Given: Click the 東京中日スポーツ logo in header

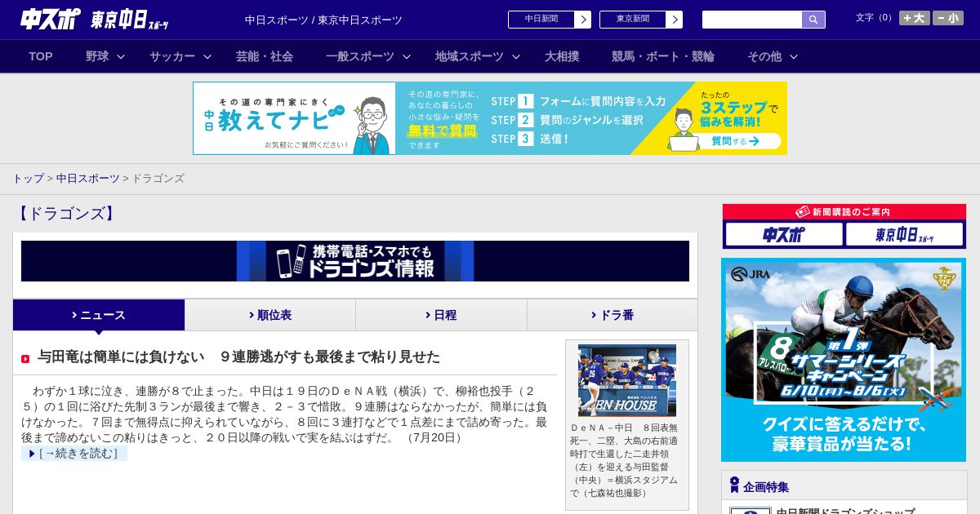Looking at the screenshot, I should [130, 20].
